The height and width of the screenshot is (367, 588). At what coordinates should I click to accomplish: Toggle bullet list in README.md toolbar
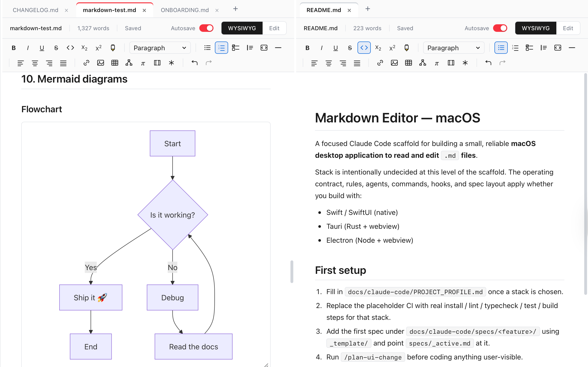pyautogui.click(x=501, y=48)
